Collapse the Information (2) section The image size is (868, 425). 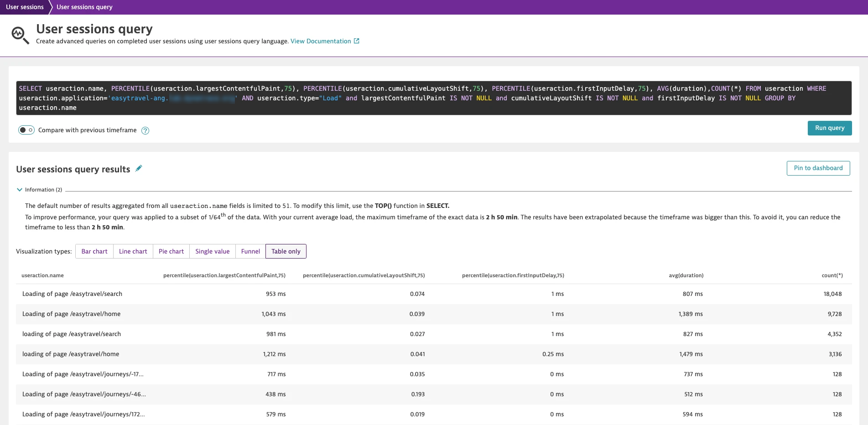[x=20, y=190]
